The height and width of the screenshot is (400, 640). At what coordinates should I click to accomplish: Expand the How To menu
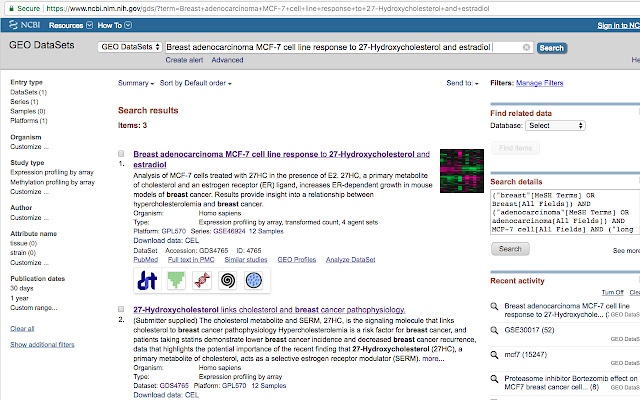(114, 25)
